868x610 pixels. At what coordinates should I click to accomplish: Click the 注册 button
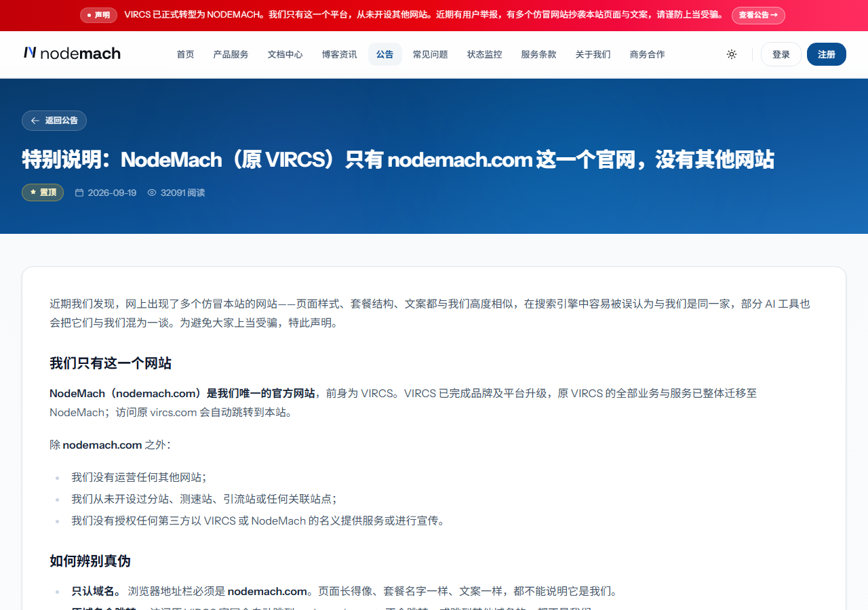click(826, 54)
